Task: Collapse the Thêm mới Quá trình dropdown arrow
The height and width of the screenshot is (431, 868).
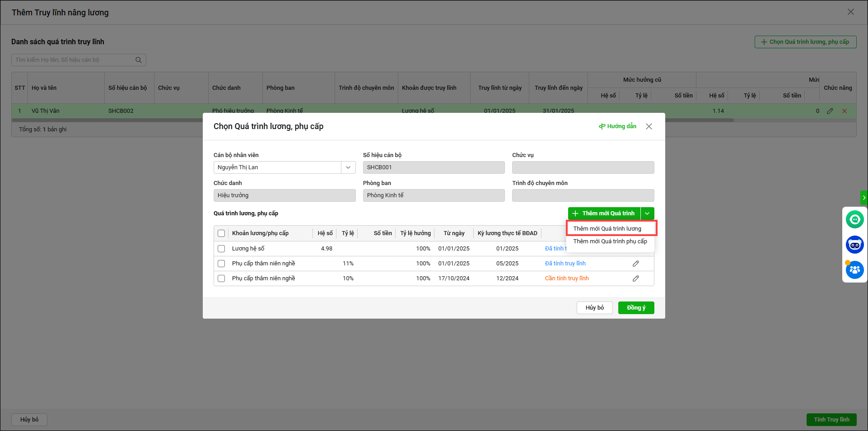Action: (647, 213)
